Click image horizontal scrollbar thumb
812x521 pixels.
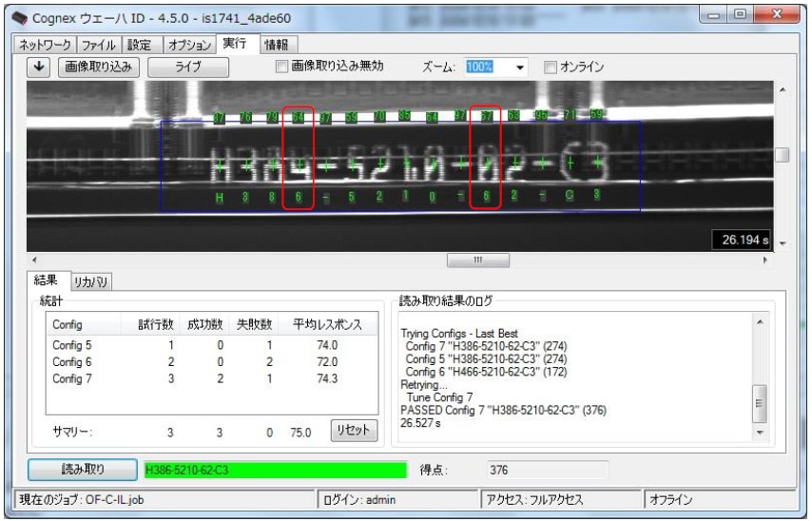(x=478, y=260)
